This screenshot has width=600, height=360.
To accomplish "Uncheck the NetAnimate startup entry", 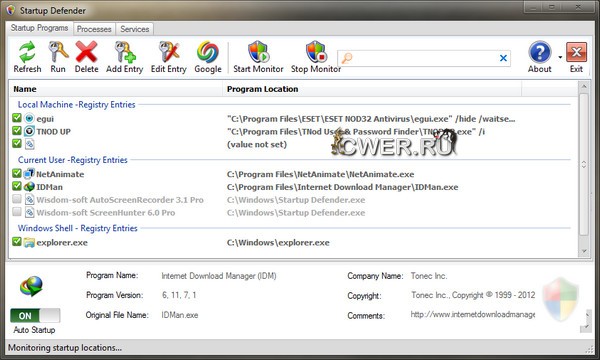I will [x=16, y=173].
